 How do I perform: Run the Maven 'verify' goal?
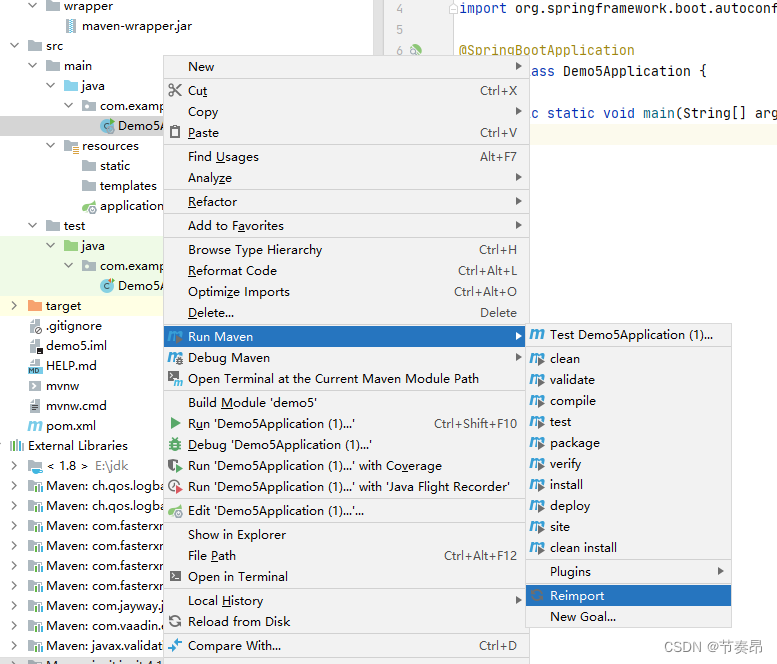(628, 464)
